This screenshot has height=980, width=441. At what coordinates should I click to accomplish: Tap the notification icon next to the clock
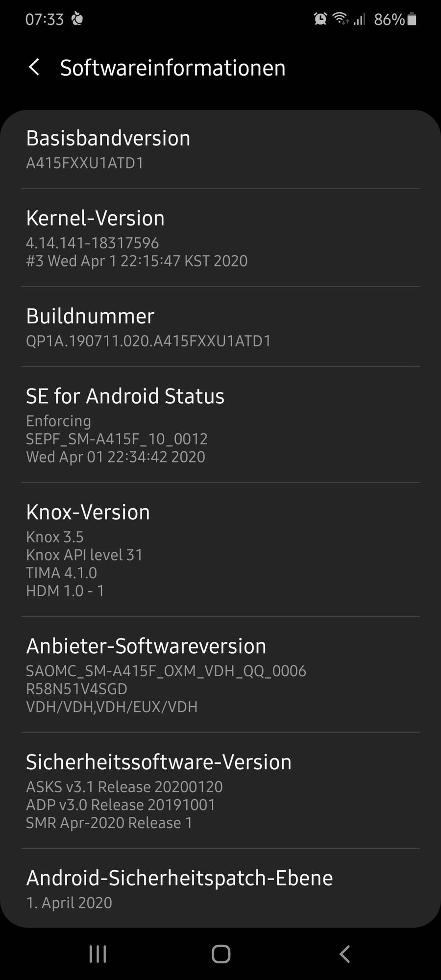pos(77,19)
